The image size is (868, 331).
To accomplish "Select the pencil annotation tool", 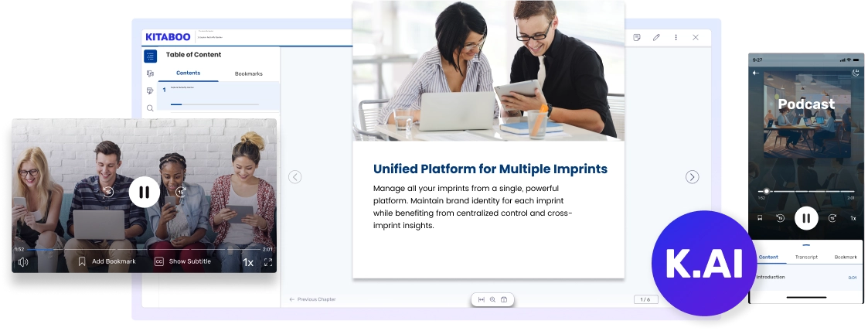I will point(656,37).
